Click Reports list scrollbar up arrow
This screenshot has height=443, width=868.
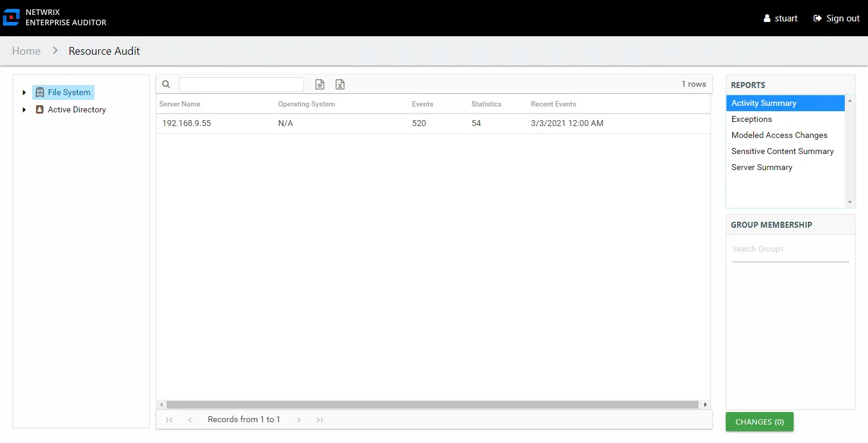pos(850,100)
